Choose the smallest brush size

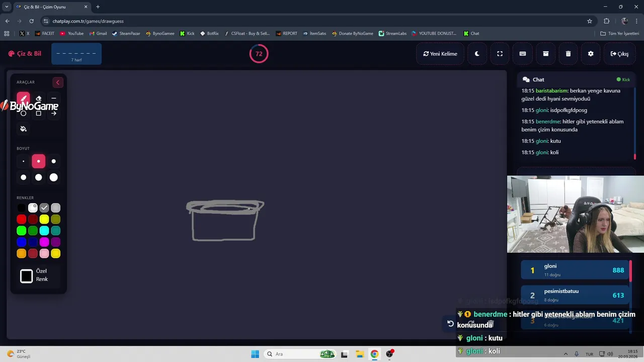pyautogui.click(x=23, y=161)
